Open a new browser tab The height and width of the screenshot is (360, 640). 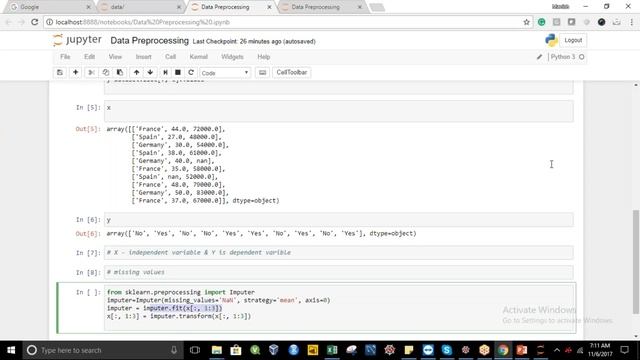click(x=377, y=7)
